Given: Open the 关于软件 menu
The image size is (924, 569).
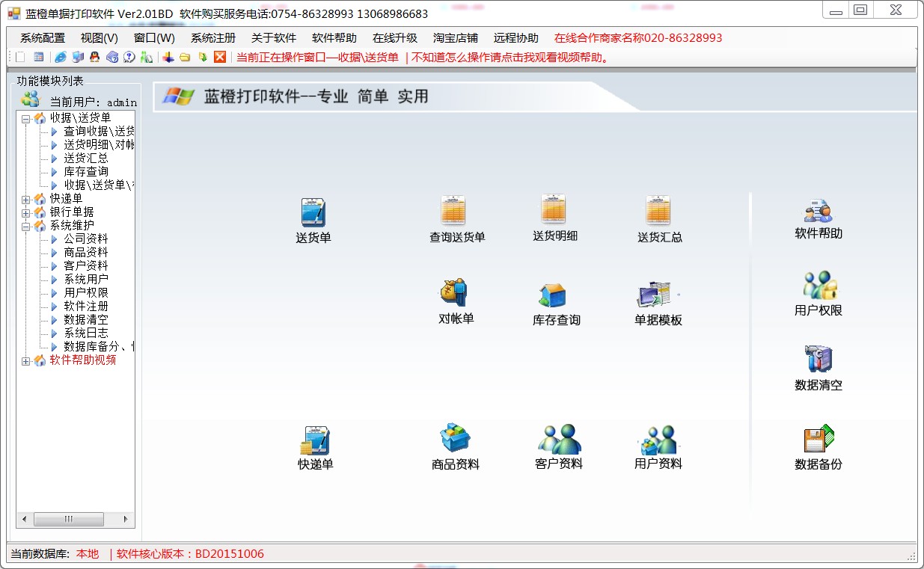Looking at the screenshot, I should pyautogui.click(x=274, y=37).
